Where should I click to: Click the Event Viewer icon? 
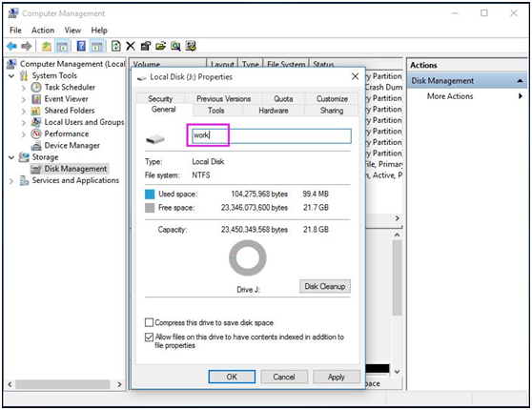tap(36, 99)
